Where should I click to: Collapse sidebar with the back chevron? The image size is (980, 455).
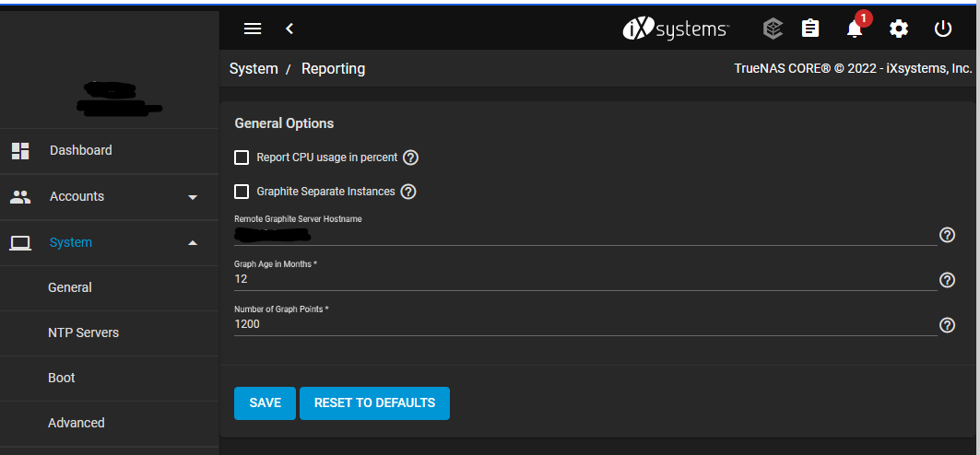289,29
